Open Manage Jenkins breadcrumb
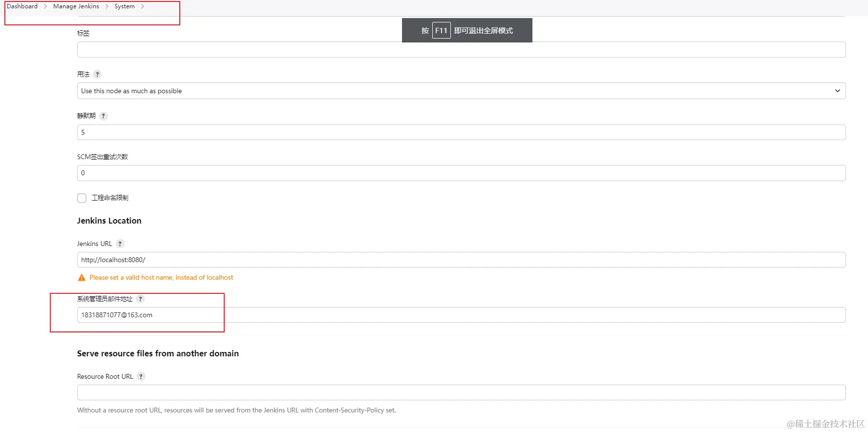868x432 pixels. pos(76,6)
